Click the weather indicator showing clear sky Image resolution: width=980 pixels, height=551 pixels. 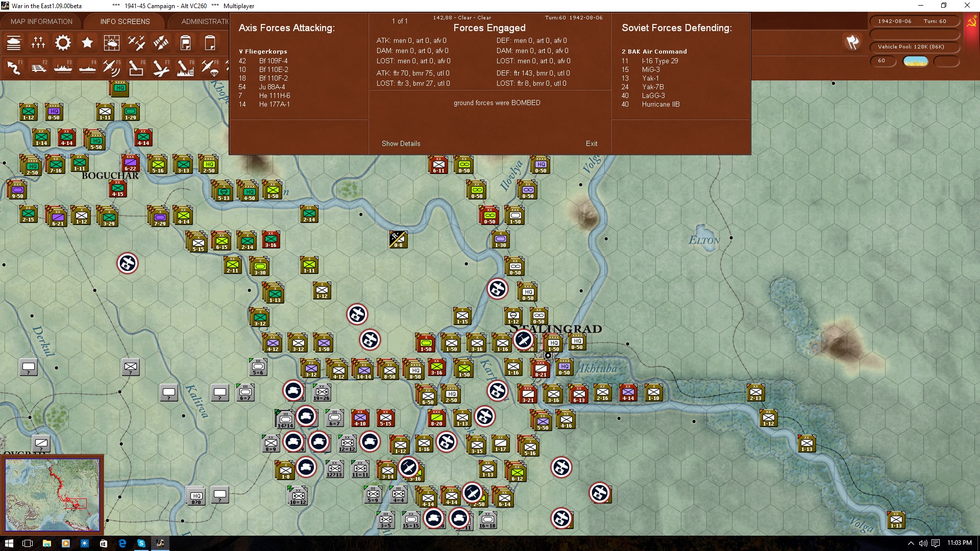(916, 61)
